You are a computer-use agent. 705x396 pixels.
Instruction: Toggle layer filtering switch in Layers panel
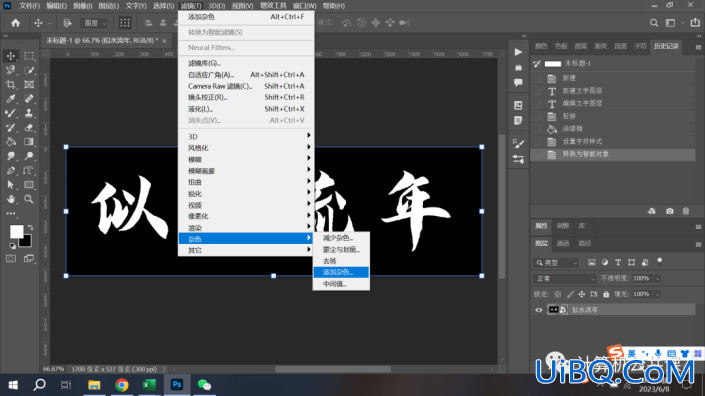click(660, 262)
